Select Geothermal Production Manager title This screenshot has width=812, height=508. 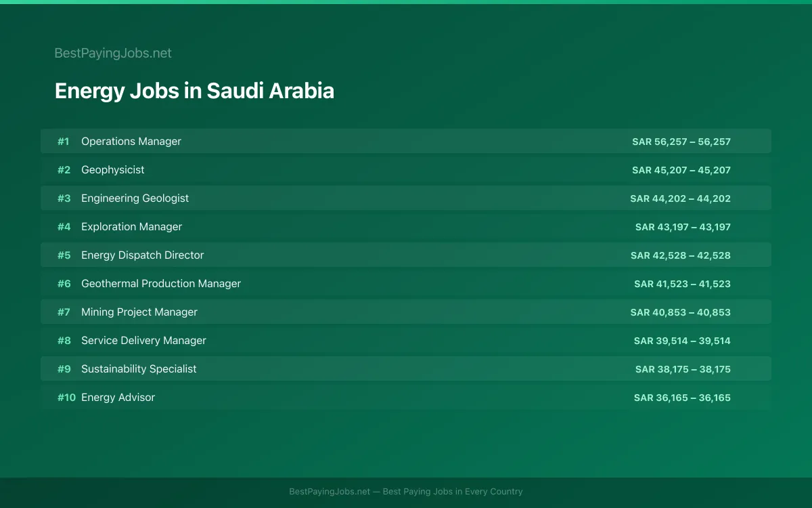click(x=161, y=284)
